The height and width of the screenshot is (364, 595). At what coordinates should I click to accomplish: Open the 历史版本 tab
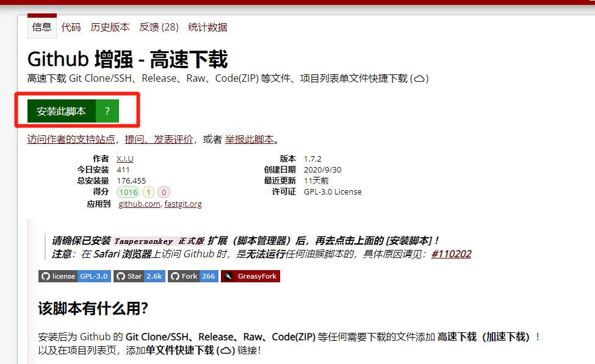click(x=110, y=27)
